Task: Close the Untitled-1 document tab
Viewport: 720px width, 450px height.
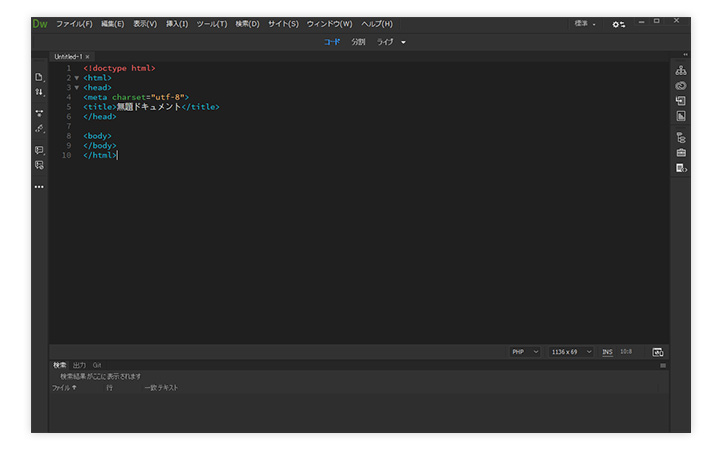Action: [x=87, y=57]
